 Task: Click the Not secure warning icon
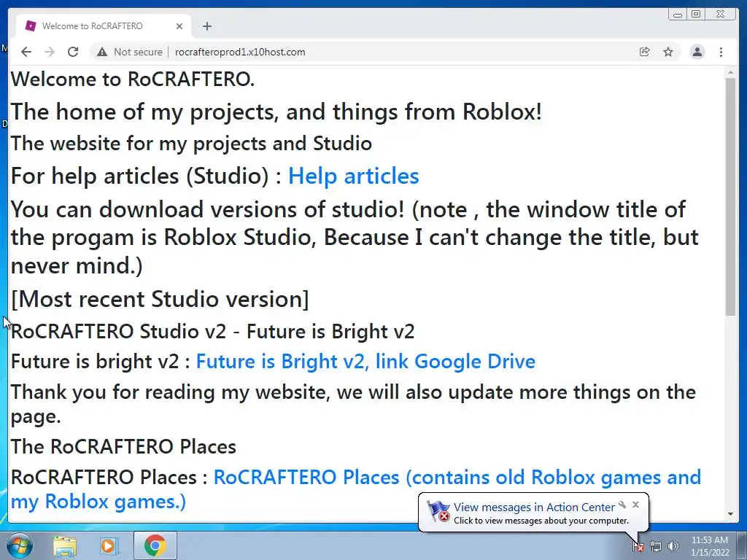(102, 52)
